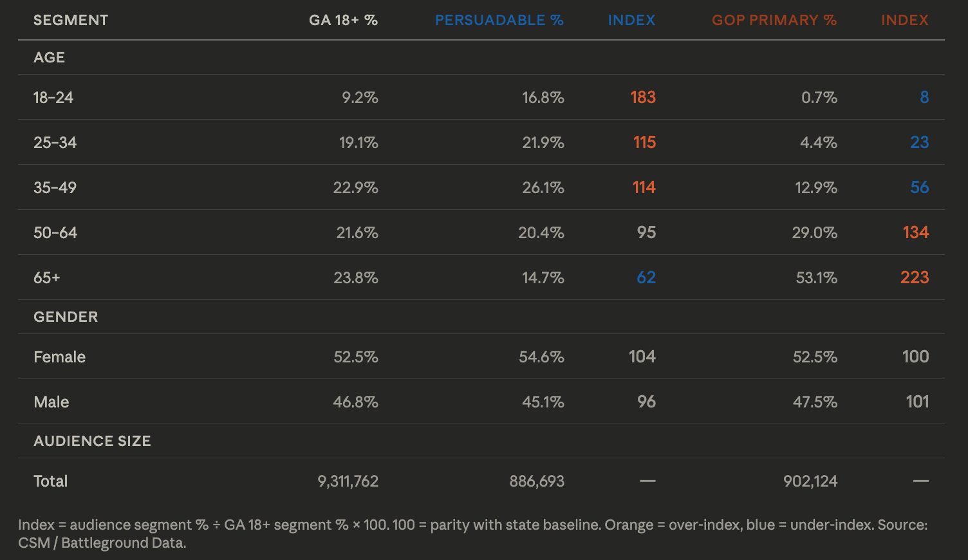
Task: Click the 65+ age row label
Action: click(47, 277)
